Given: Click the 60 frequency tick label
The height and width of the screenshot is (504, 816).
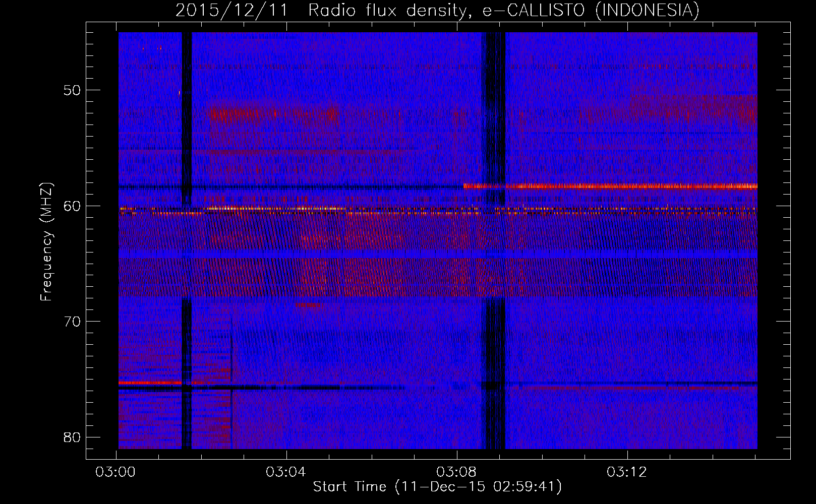Looking at the screenshot, I should coord(73,206).
